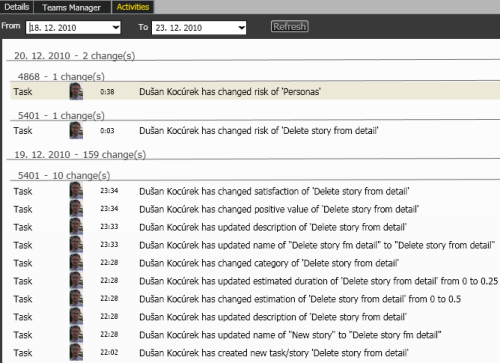500x363 pixels.
Task: Open the To date dropdown arrow
Action: pos(241,27)
